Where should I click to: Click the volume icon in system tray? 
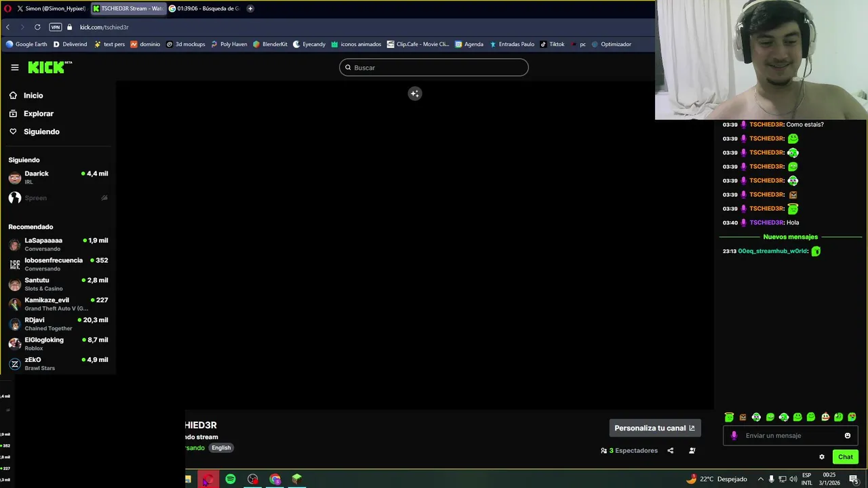(x=793, y=479)
